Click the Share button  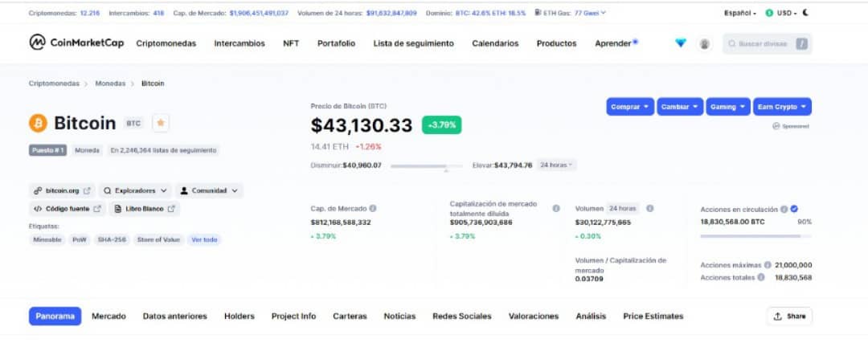[x=789, y=316]
